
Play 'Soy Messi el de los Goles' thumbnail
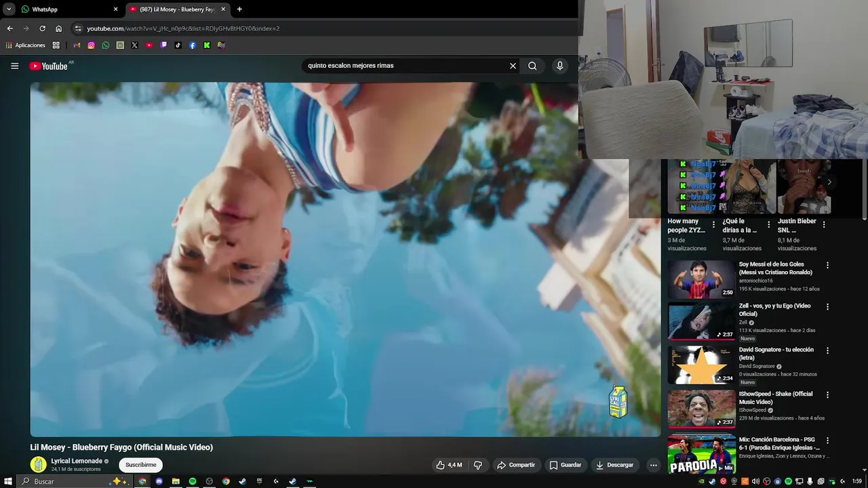(701, 279)
